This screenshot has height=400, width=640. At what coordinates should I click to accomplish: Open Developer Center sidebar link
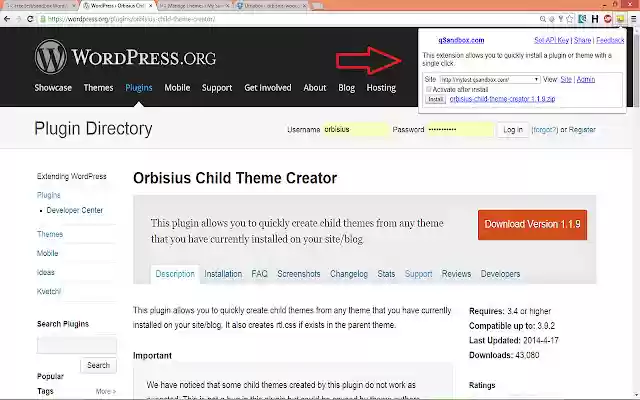[75, 210]
